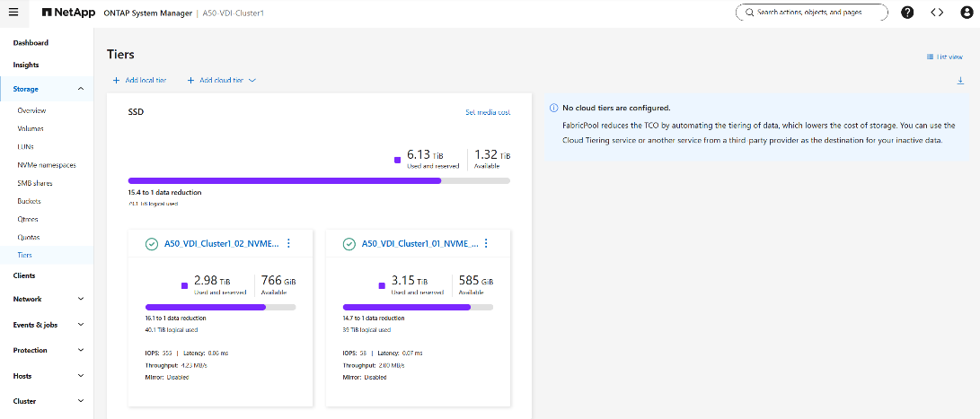Click ONTAP System Manager title

147,13
